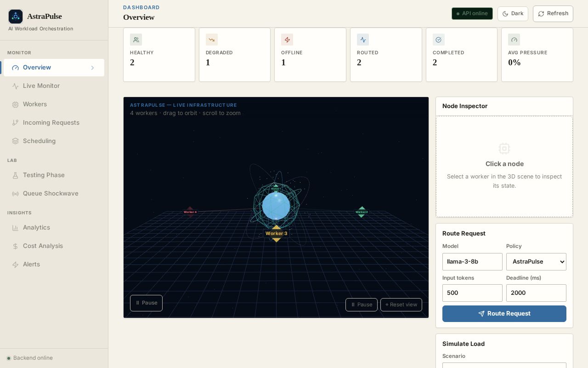This screenshot has height=368, width=588.
Task: Click the Alerts lightning icon
Action: click(15, 264)
